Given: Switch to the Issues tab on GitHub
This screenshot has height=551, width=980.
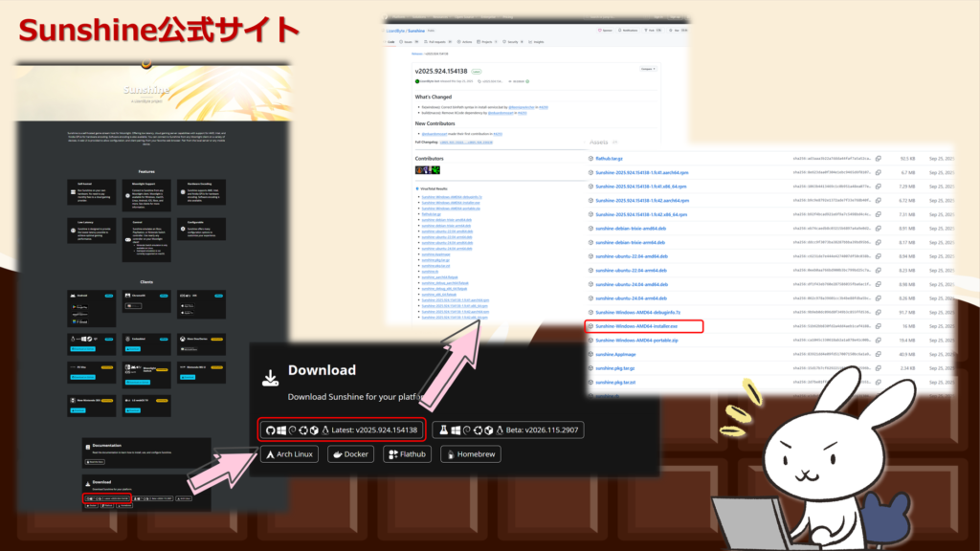Looking at the screenshot, I should tap(408, 42).
